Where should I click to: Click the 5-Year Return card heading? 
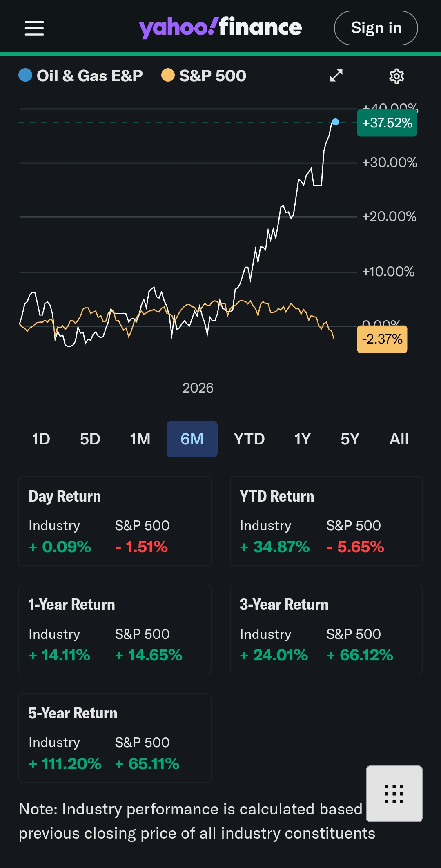pos(73,713)
